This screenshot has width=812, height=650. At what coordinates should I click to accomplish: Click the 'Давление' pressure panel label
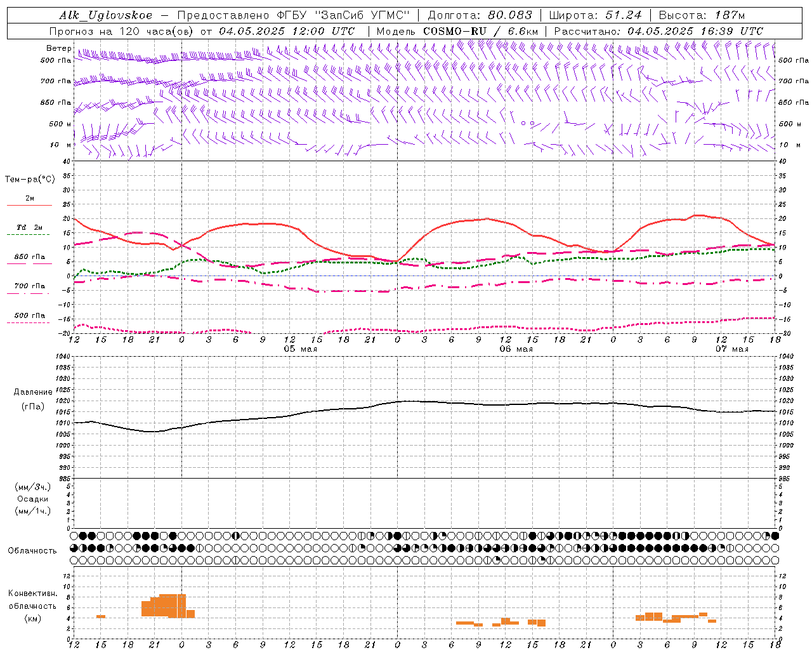pyautogui.click(x=33, y=392)
